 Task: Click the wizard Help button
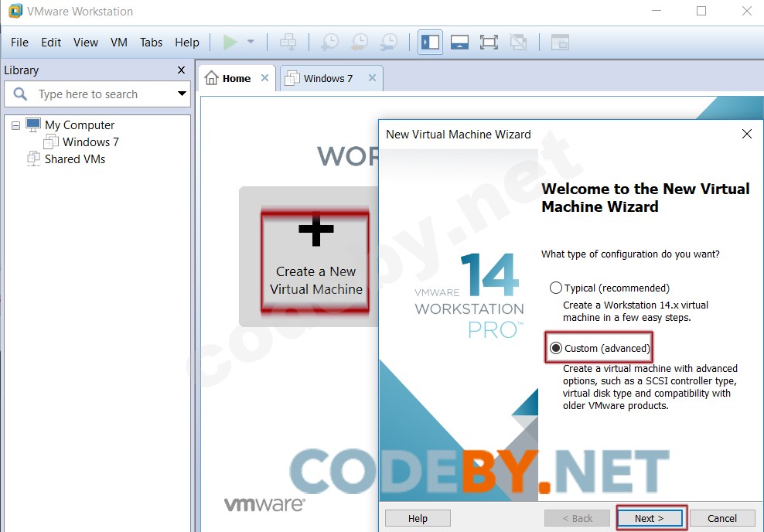click(418, 518)
